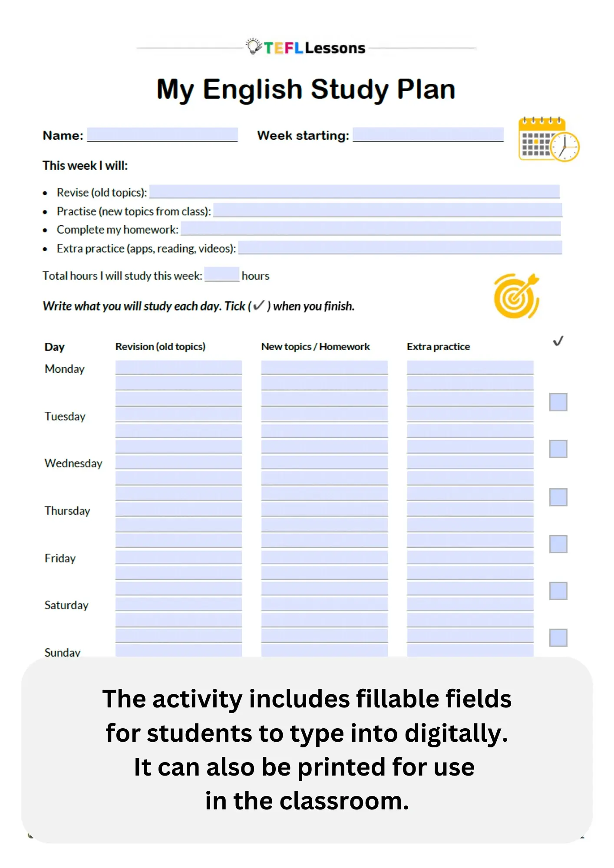Click the lightbulb icon in TEFL Lessons logo
Viewport: 614px width, 868px height.
[253, 46]
